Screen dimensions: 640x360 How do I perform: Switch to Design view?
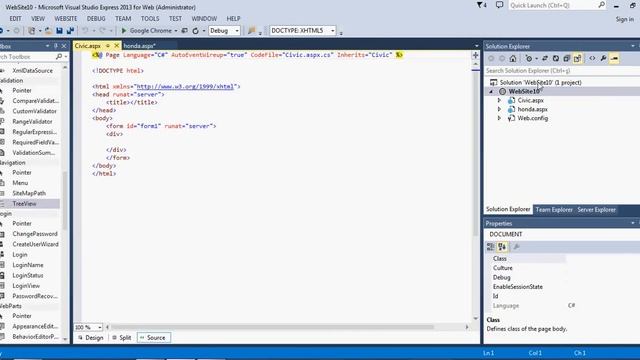tap(91, 338)
